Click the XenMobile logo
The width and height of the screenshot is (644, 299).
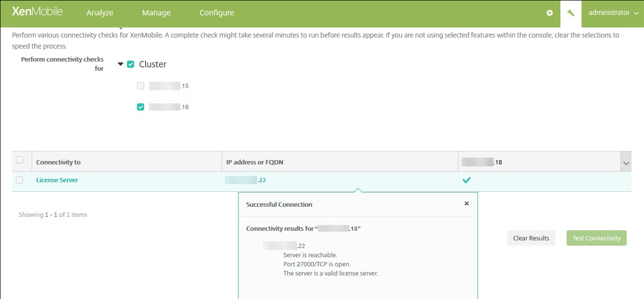pos(37,13)
